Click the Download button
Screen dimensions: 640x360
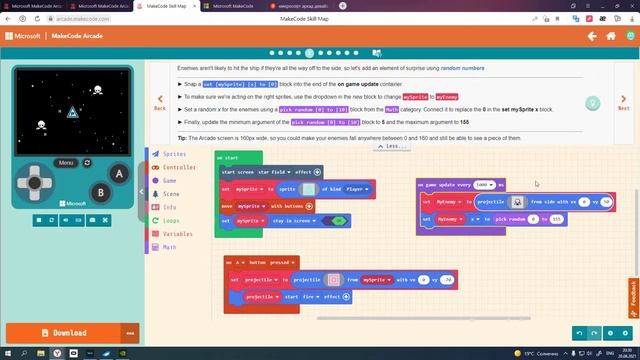pos(64,333)
